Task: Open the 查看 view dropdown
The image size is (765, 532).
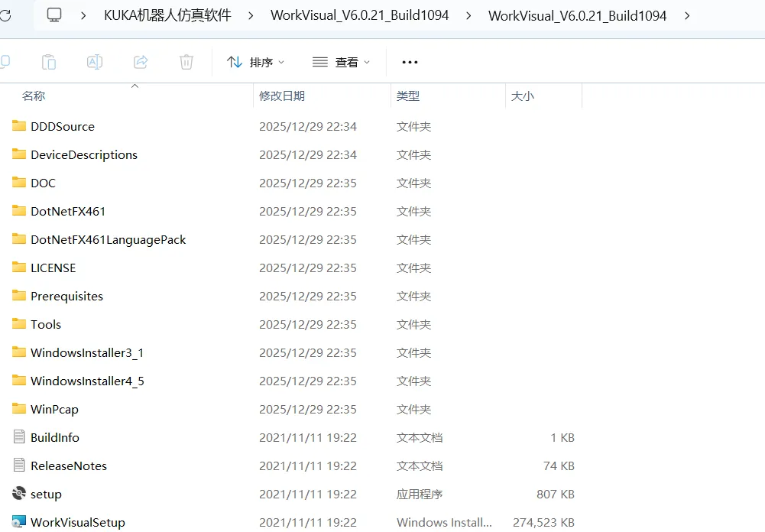Action: (341, 62)
